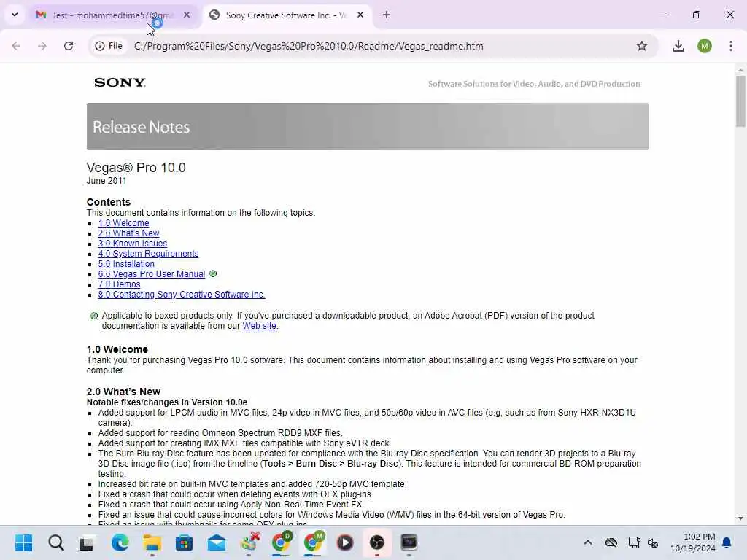Open Chrome downloads

tap(678, 46)
